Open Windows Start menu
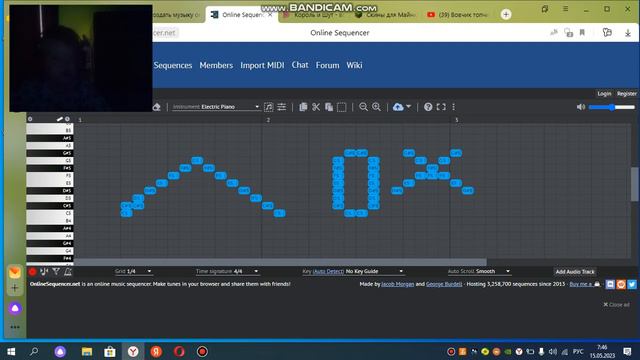 tap(11, 351)
